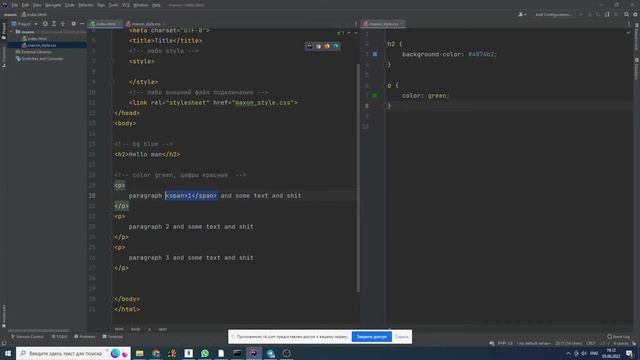
Task: Open preview in PhpStorm built-in browser icon
Action: coord(309,46)
